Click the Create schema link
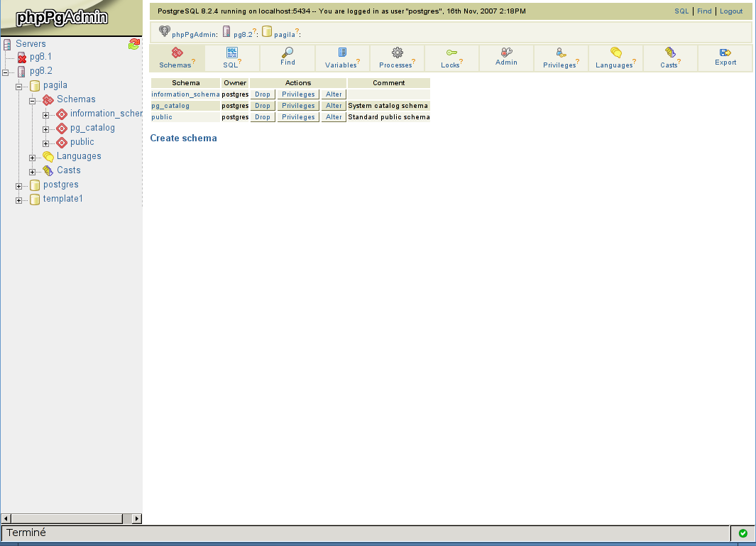Image resolution: width=756 pixels, height=546 pixels. [183, 138]
